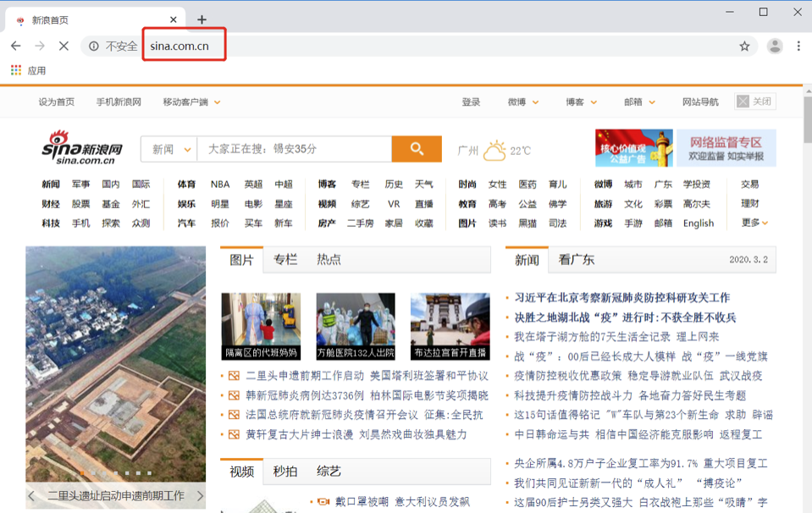Click 设为首页 link
812x513 pixels.
click(x=56, y=102)
